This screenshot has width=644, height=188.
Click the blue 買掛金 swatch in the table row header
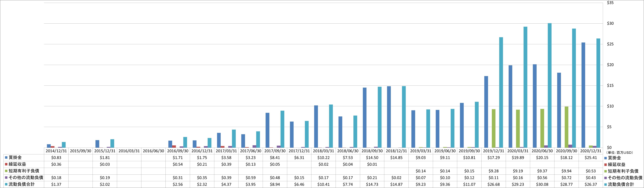6,158
